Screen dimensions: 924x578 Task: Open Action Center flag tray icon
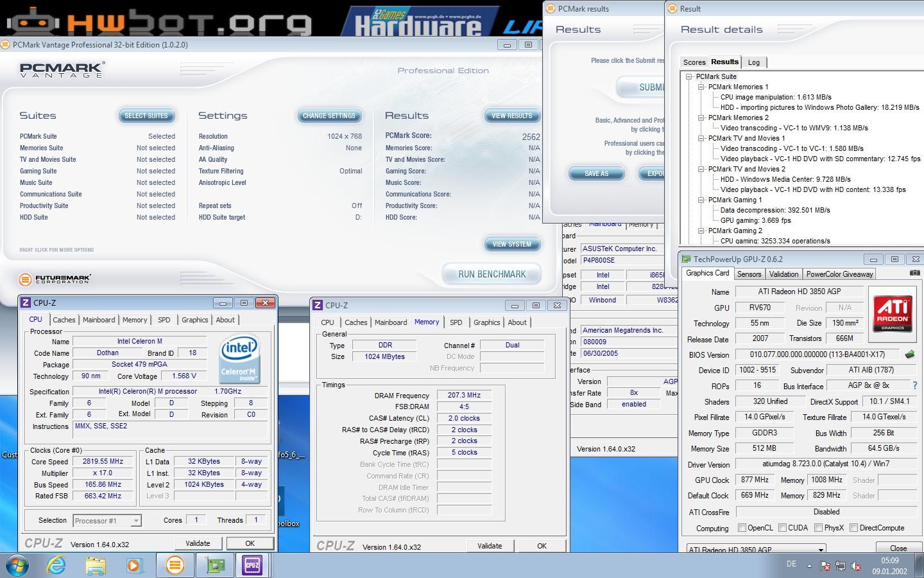[x=825, y=566]
